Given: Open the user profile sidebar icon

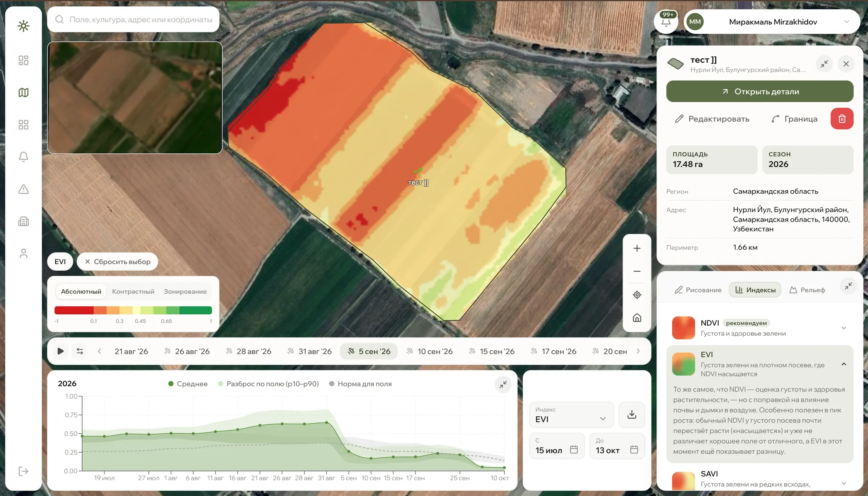Looking at the screenshot, I should 24,254.
